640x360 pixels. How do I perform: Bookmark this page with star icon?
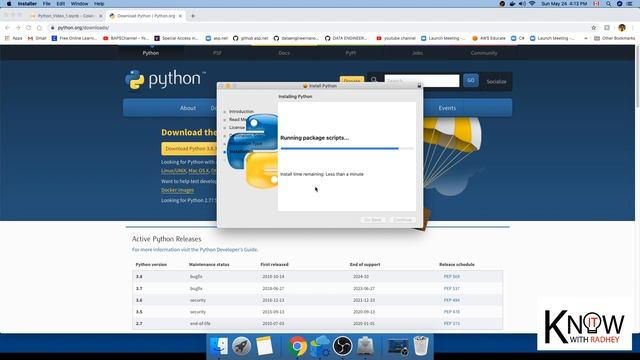click(593, 28)
